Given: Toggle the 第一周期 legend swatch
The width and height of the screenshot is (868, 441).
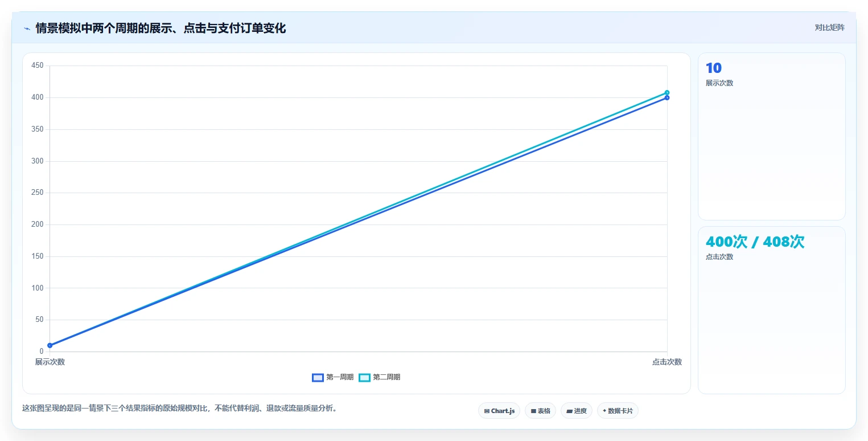Looking at the screenshot, I should click(318, 377).
